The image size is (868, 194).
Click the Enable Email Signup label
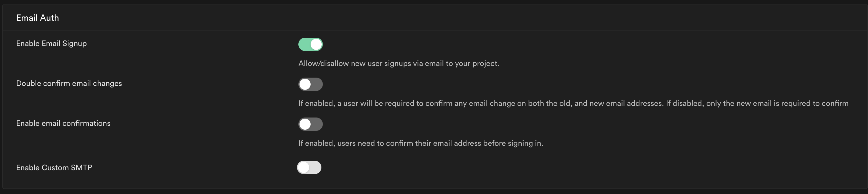point(51,43)
